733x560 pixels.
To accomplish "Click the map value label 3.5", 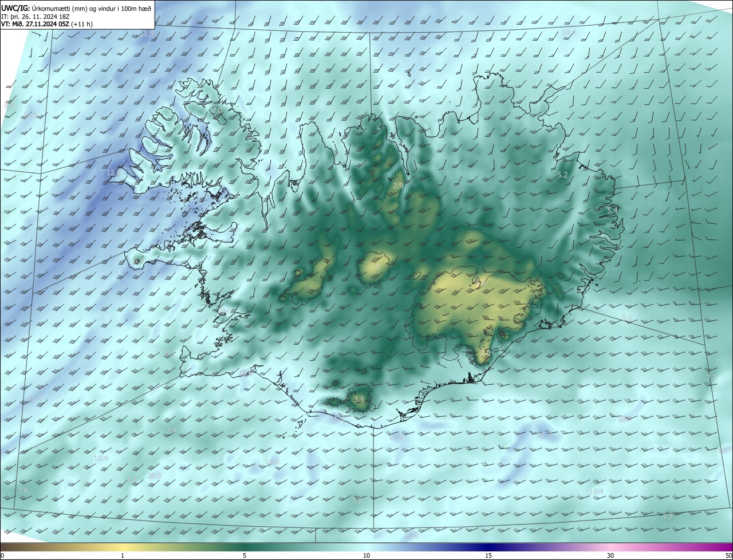I will [x=359, y=399].
